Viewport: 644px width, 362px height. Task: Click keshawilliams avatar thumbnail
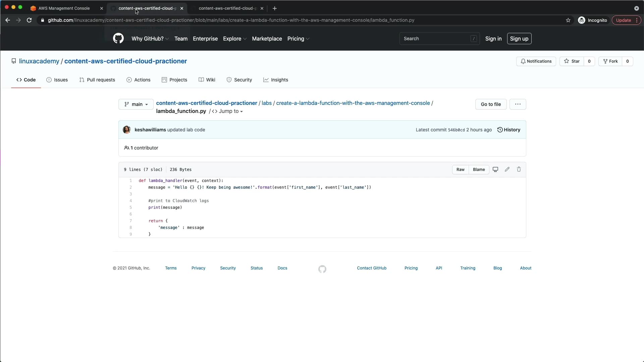point(127,130)
